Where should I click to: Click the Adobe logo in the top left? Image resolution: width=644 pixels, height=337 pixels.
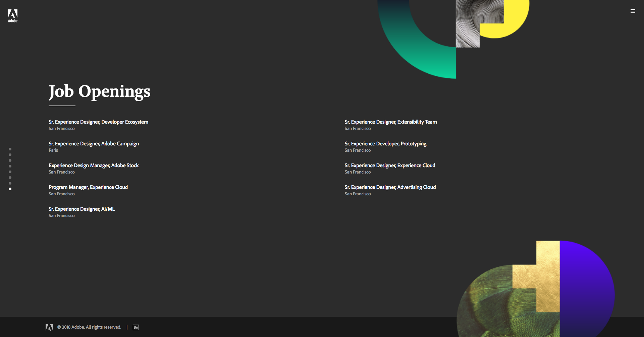pos(13,15)
